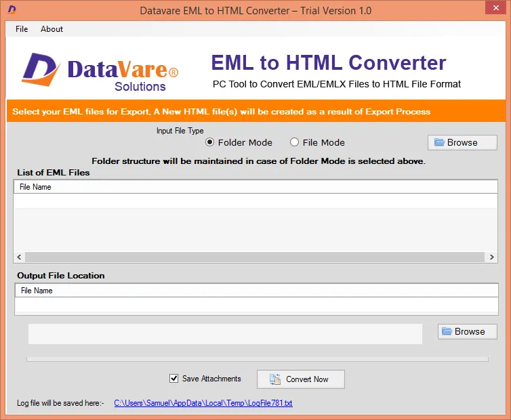
Task: Click the 'PC Tool to Convert EML/EMLX Files' subtitle
Action: pos(337,84)
